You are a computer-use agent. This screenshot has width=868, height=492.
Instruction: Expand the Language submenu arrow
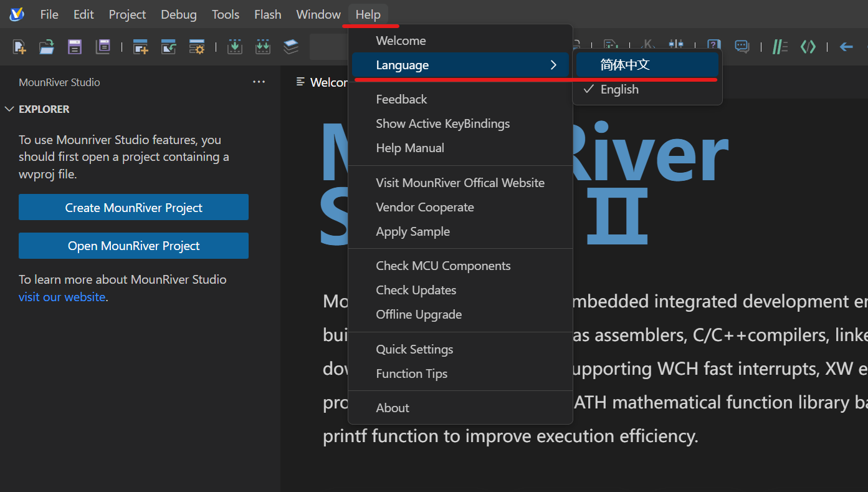pyautogui.click(x=553, y=65)
